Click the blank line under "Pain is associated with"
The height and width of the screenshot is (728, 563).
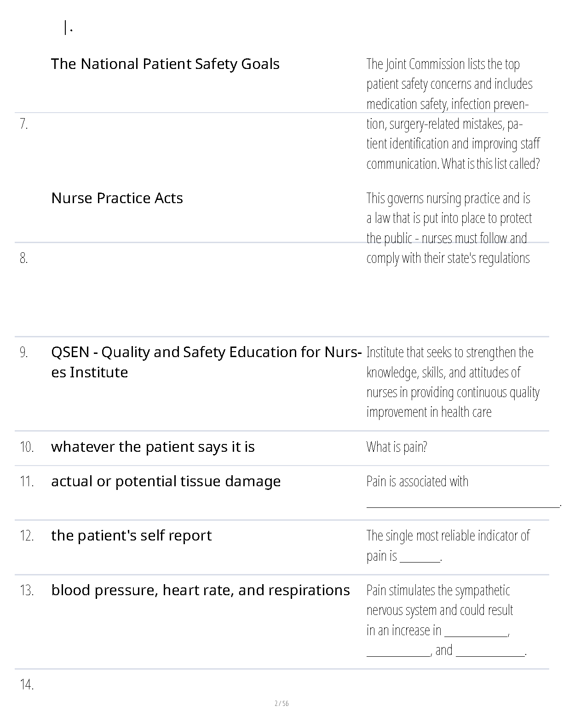coord(462,506)
